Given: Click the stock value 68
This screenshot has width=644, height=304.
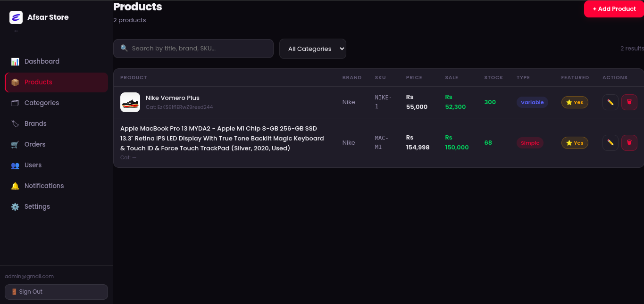Looking at the screenshot, I should 488,143.
